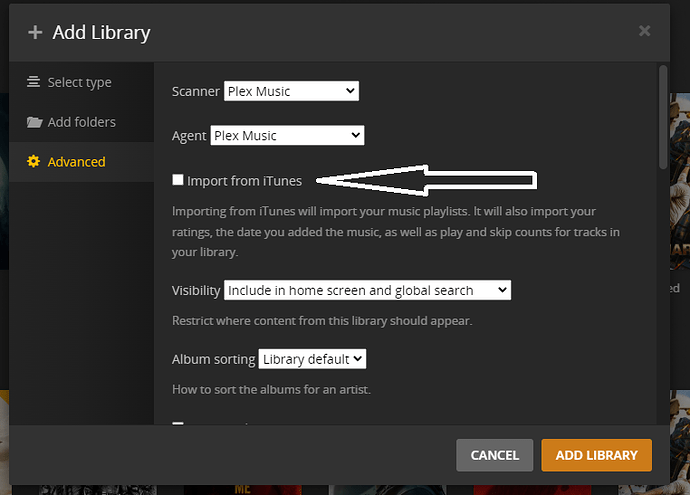Viewport: 690px width, 495px height.
Task: Click the plus icon beside Add Library title
Action: (35, 33)
